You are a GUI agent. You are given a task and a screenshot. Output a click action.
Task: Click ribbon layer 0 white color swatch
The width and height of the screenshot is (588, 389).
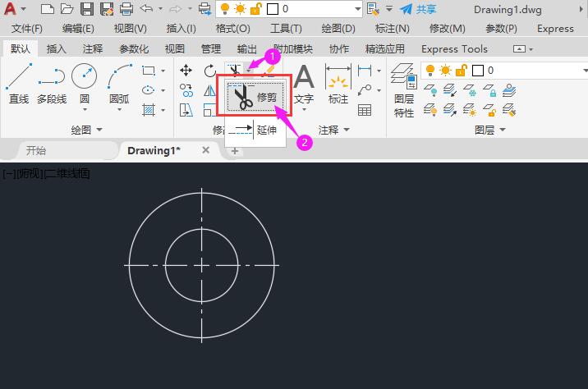(478, 71)
